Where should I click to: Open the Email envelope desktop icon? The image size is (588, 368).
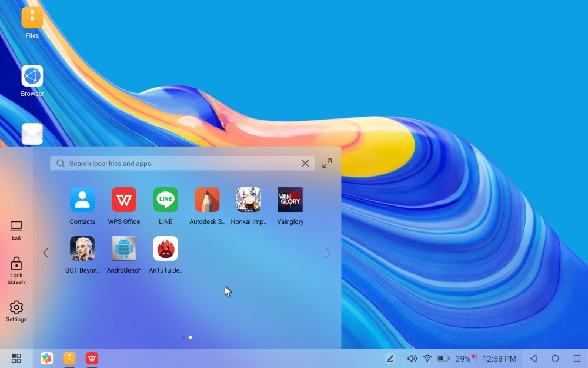(32, 134)
